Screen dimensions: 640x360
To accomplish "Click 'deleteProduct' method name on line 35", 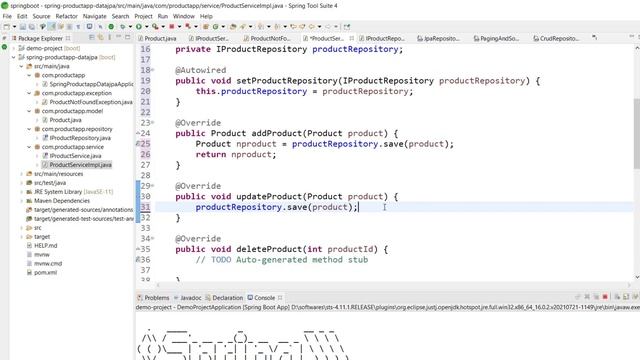I will coord(269,249).
